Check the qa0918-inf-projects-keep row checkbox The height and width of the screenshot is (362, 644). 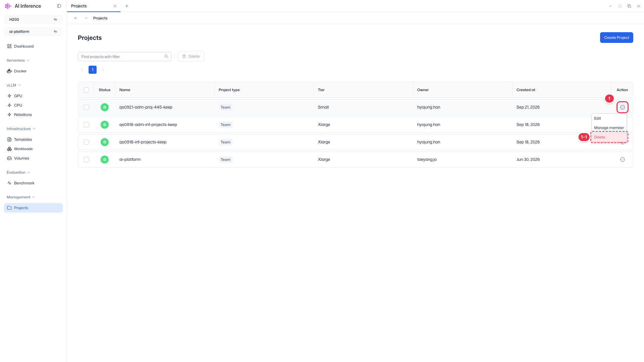pos(86,142)
